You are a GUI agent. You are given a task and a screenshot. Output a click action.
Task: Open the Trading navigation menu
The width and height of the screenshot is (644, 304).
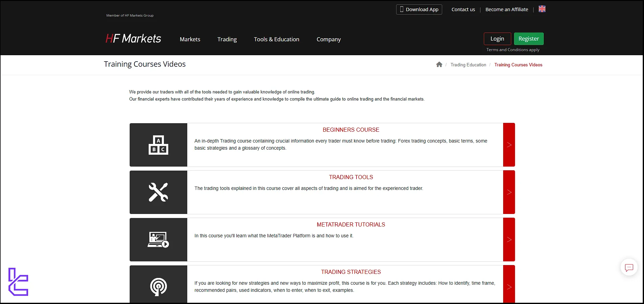point(227,39)
